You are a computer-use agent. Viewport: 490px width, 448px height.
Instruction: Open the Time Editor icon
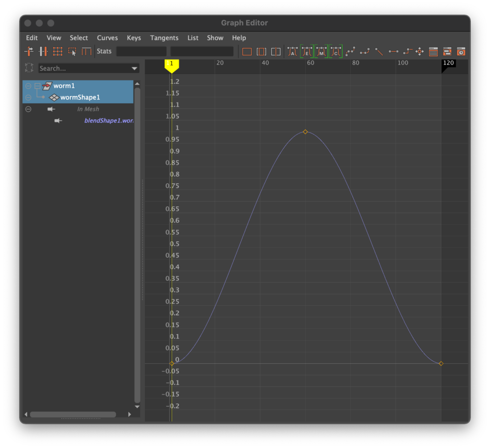(461, 51)
